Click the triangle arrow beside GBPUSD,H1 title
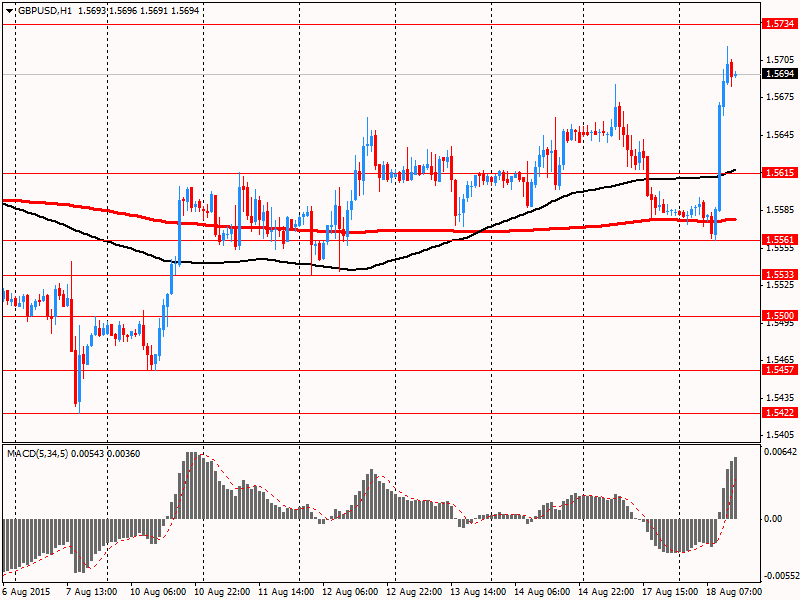The height and width of the screenshot is (600, 800). click(x=9, y=10)
